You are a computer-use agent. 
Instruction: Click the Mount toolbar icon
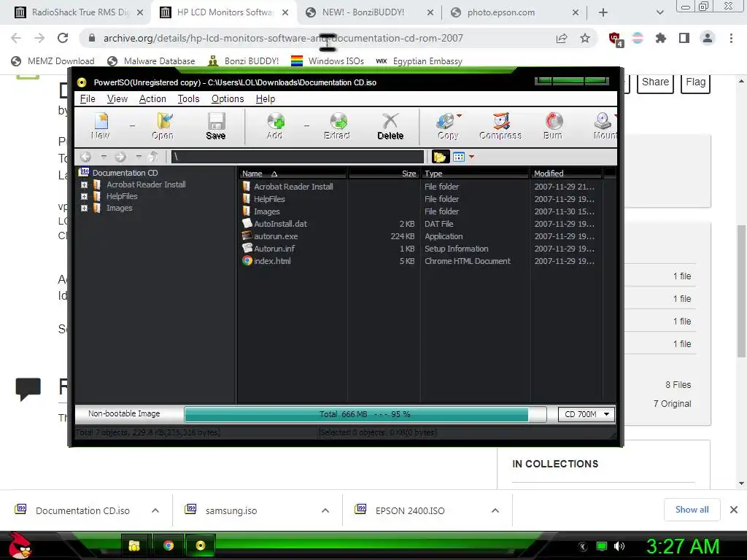click(x=604, y=125)
